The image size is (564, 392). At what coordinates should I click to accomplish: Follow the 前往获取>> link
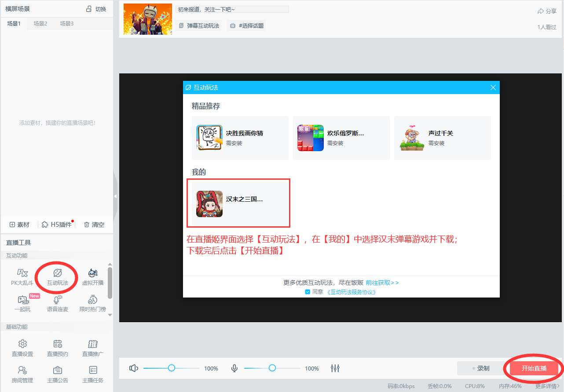coord(382,283)
